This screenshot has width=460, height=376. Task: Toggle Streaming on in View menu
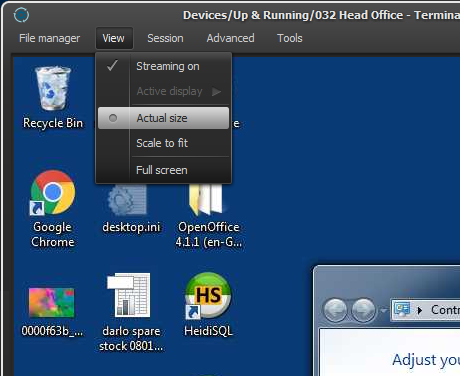point(164,66)
